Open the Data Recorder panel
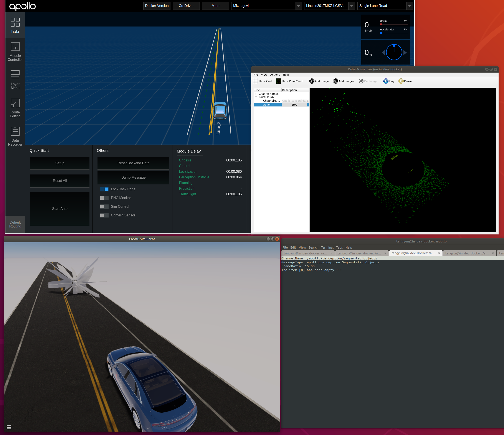The width and height of the screenshot is (504, 435). tap(15, 136)
